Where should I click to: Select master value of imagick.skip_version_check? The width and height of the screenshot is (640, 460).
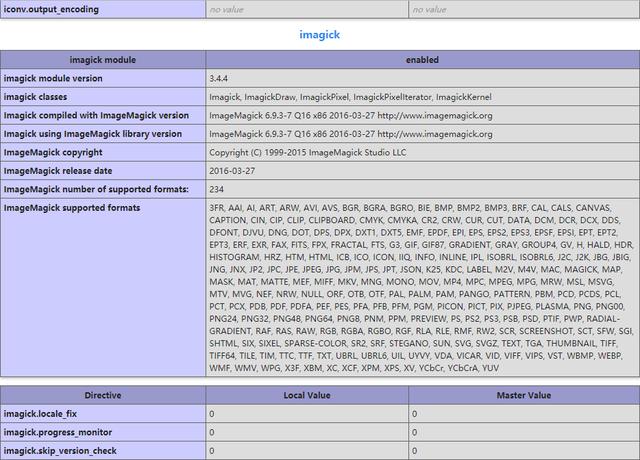(414, 451)
